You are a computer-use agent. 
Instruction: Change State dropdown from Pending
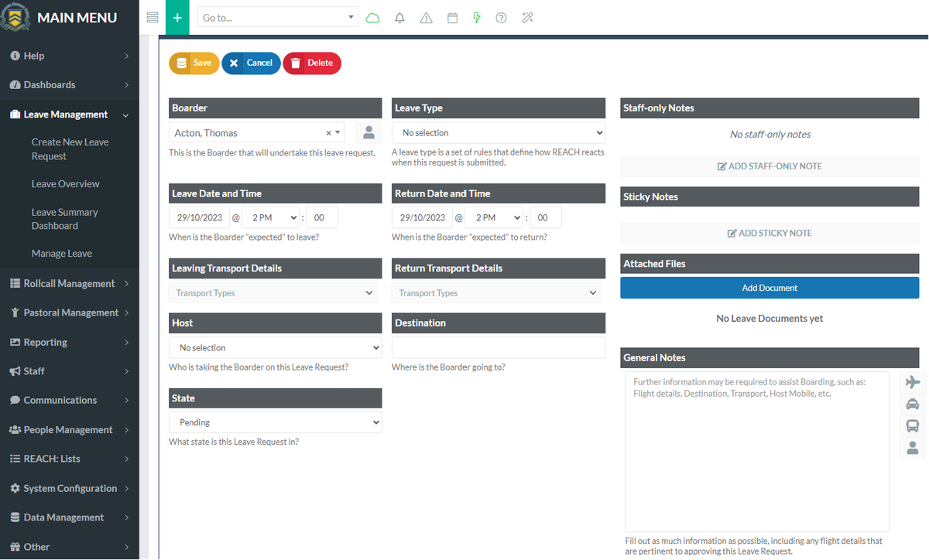pyautogui.click(x=275, y=422)
